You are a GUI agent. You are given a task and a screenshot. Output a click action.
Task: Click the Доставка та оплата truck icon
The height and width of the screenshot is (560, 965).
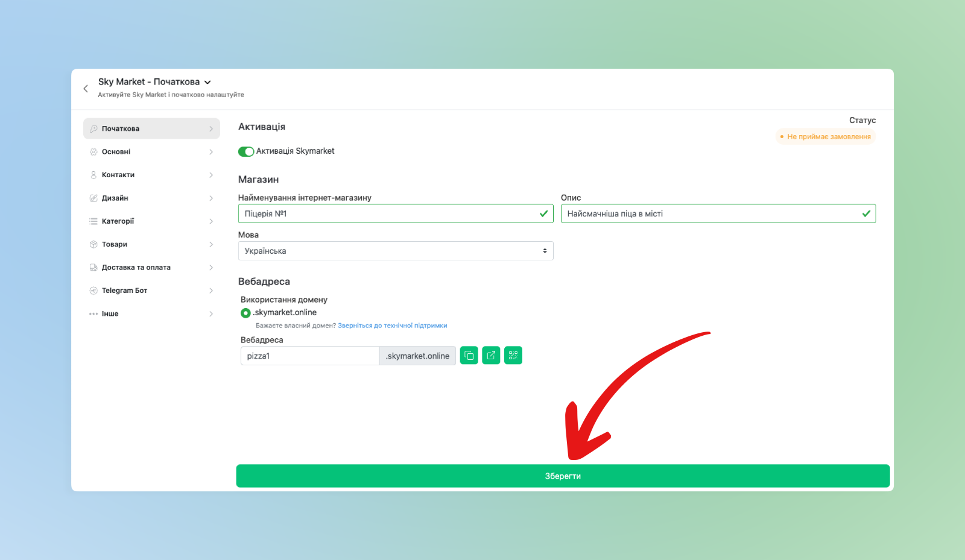[x=93, y=268]
